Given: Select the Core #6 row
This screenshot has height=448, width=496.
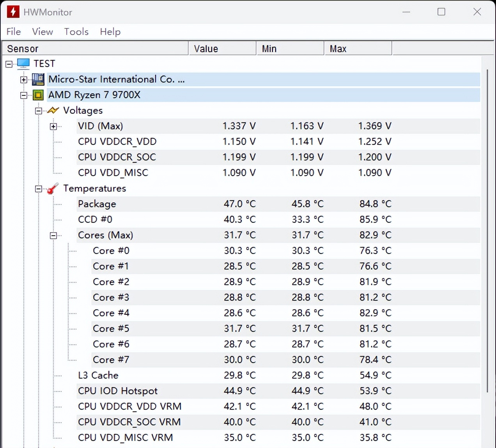Looking at the screenshot, I should click(286, 344).
